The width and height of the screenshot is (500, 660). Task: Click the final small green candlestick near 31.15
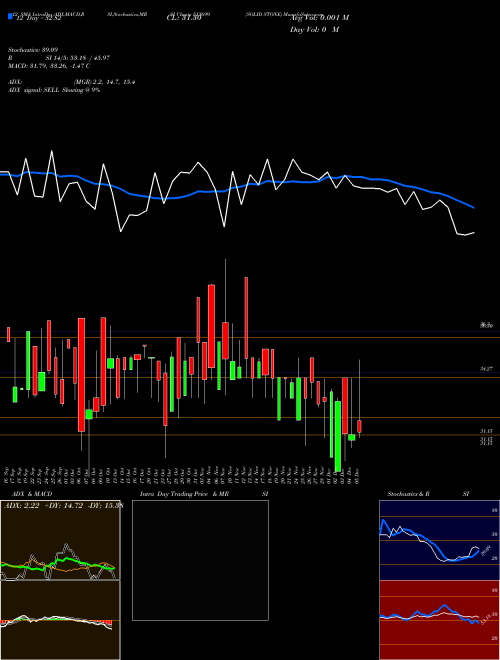[351, 438]
